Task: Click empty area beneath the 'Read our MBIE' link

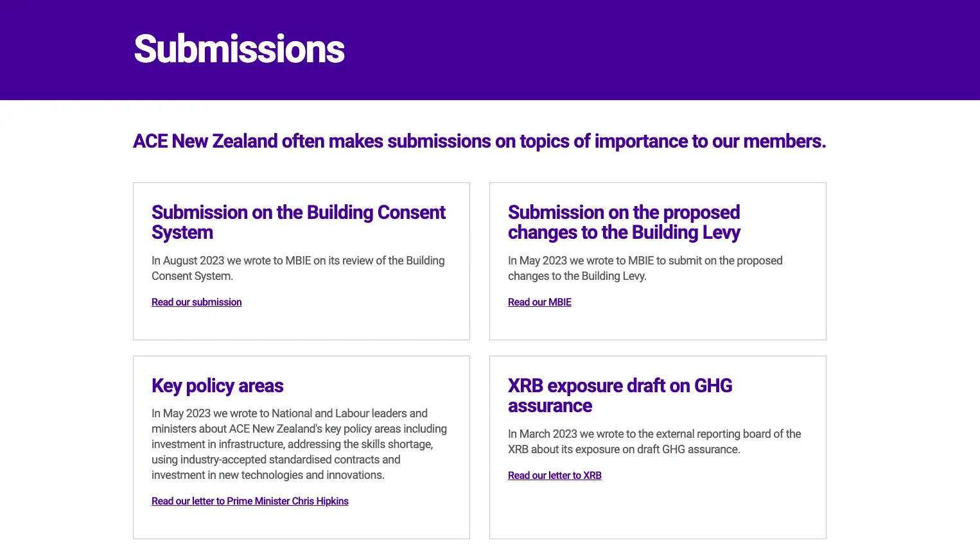Action: click(x=657, y=324)
